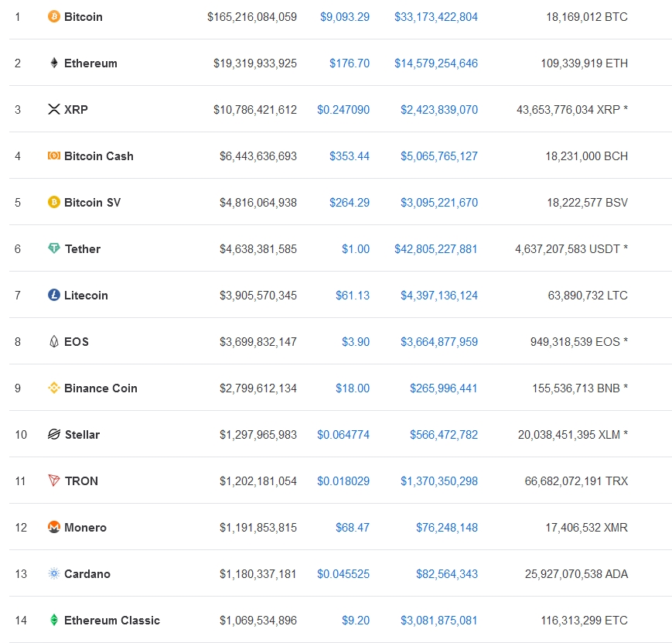Click the Tether logo icon
The image size is (672, 643).
pyautogui.click(x=53, y=248)
